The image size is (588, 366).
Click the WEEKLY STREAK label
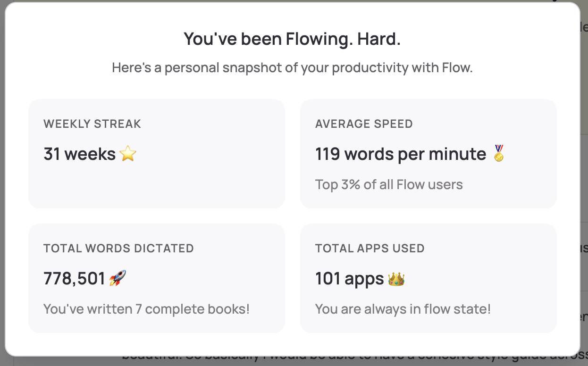coord(92,124)
